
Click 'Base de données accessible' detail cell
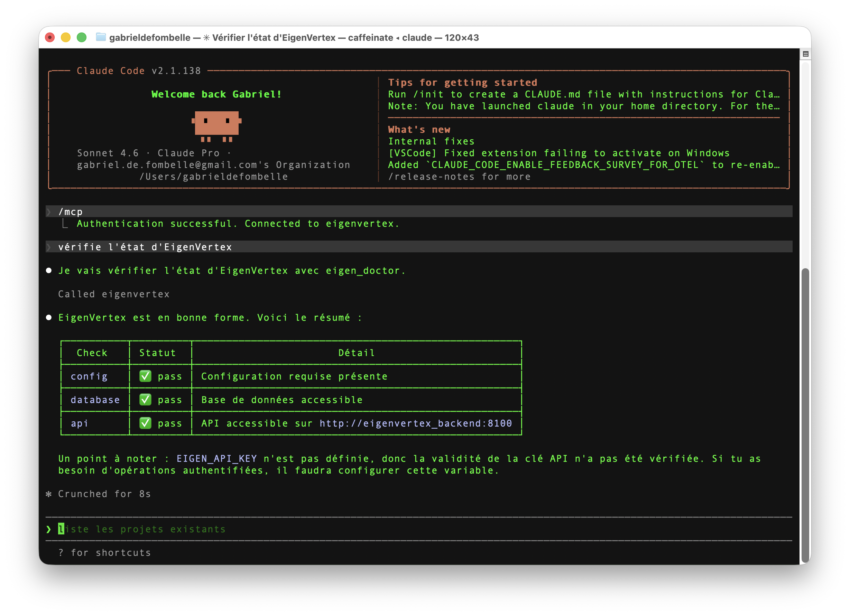[282, 400]
